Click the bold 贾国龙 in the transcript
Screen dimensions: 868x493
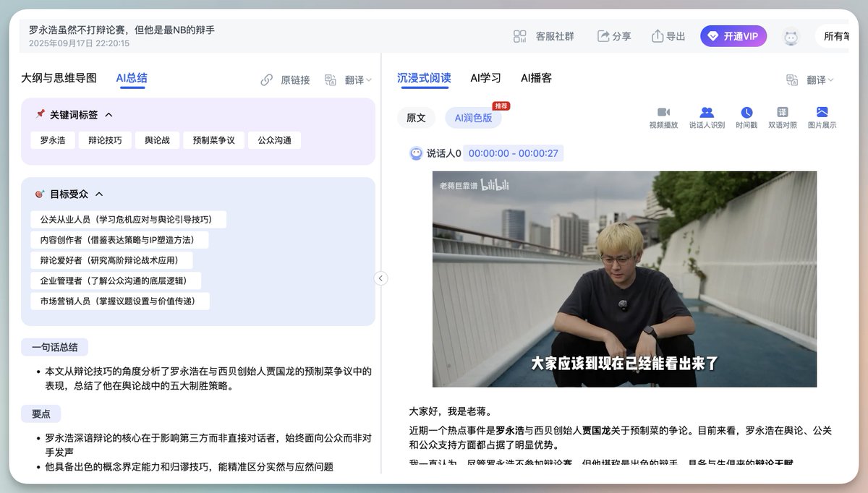[597, 431]
